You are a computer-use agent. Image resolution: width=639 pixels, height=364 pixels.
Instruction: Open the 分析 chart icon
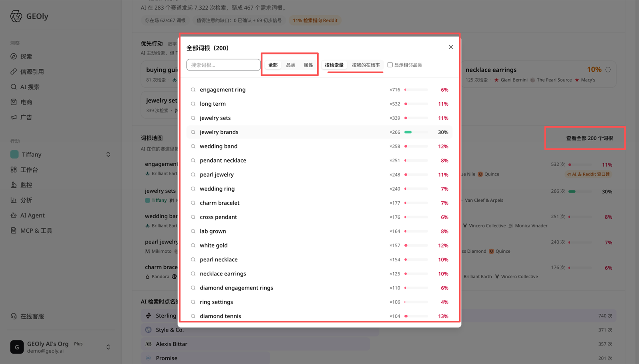[x=14, y=200]
